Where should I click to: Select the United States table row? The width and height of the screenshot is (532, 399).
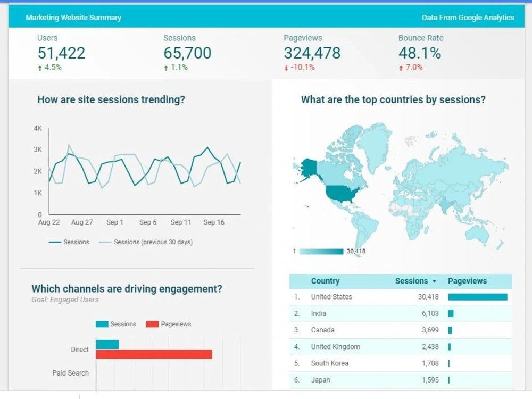(x=401, y=297)
